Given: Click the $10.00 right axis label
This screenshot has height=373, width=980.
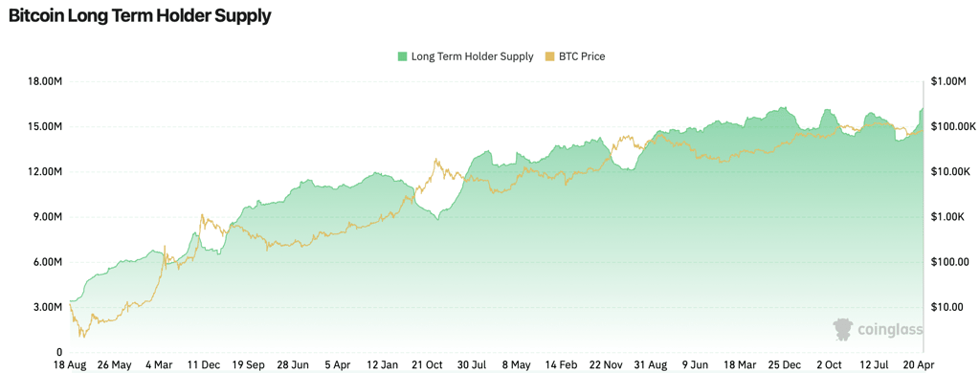Looking at the screenshot, I should click(x=947, y=307).
